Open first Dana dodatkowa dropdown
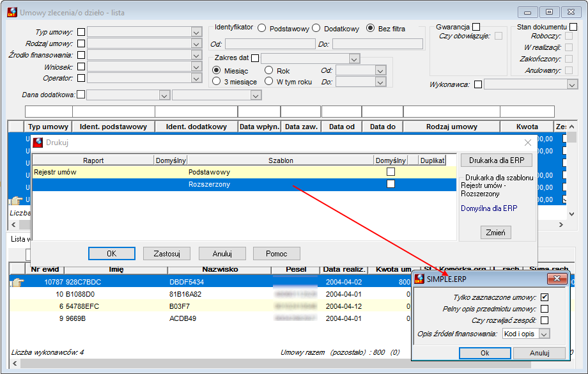The image size is (588, 374). pos(164,95)
